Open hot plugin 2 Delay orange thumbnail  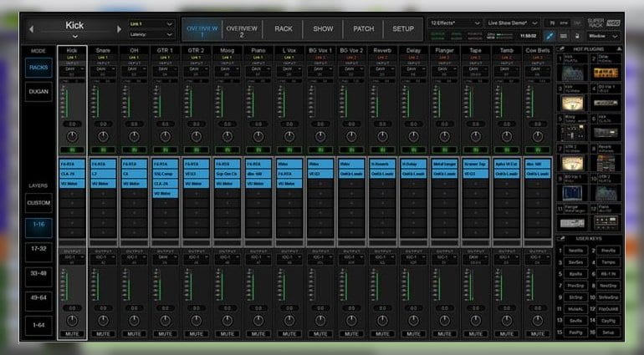point(606,74)
